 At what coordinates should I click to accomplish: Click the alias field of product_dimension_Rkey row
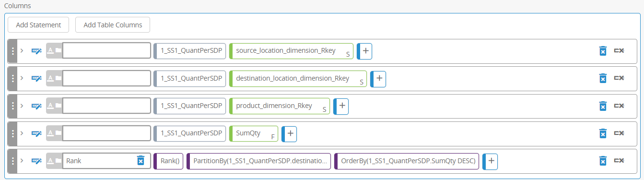106,106
